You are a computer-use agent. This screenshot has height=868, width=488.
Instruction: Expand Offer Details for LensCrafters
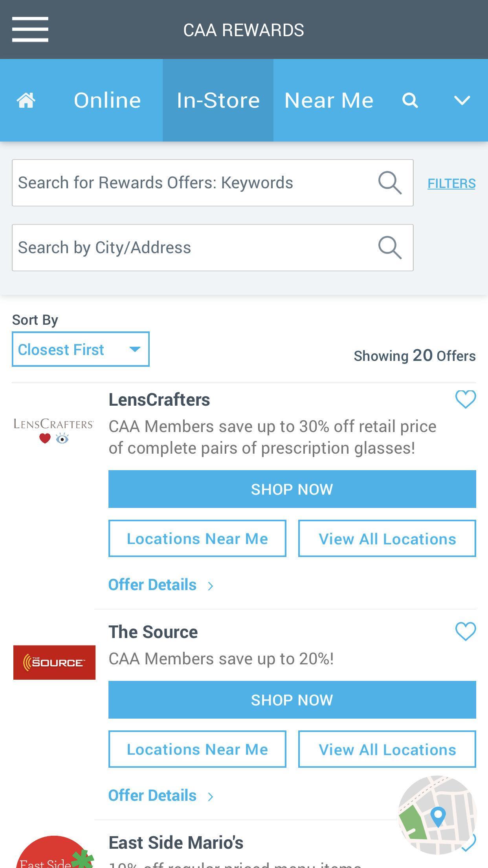pyautogui.click(x=160, y=585)
